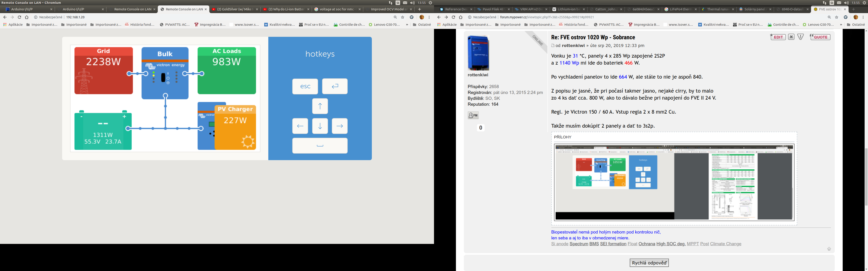Send PM to rottenkiwi
The height and width of the screenshot is (271, 868).
473,115
